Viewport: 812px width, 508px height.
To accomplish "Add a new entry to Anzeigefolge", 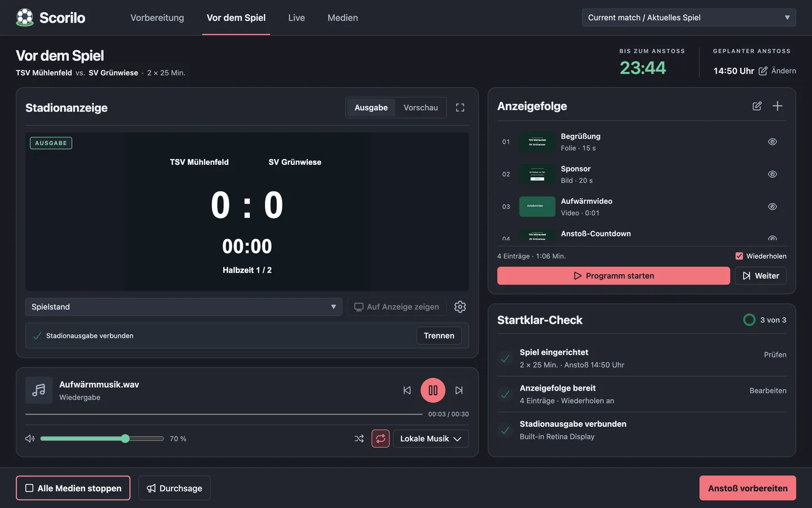I will (x=778, y=106).
